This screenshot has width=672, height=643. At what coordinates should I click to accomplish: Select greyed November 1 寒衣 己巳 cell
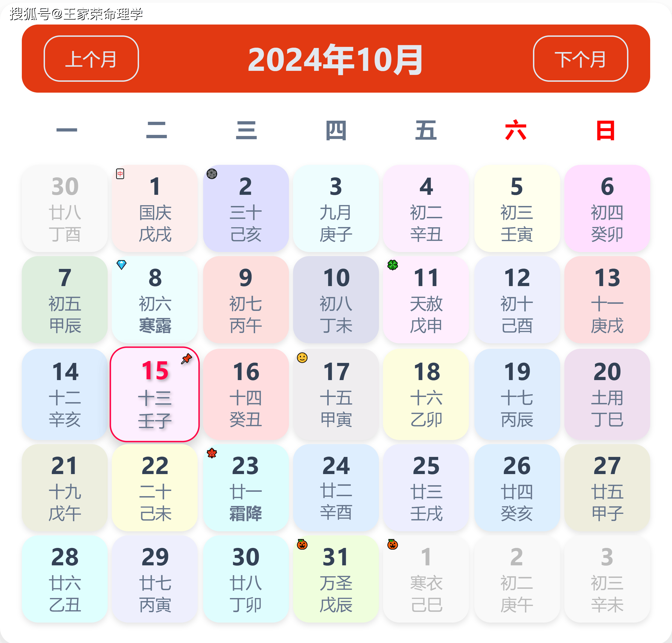click(426, 579)
